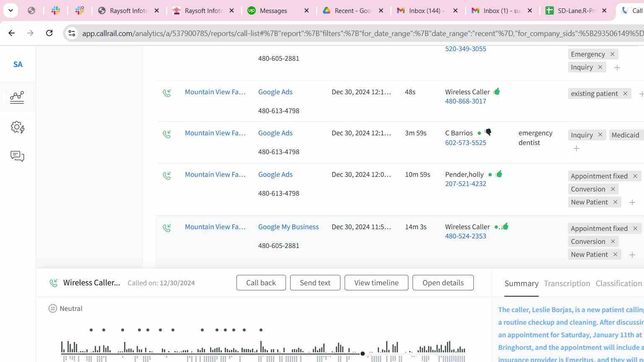Add a tag to the 14m 3s call
Screen dimensions: 644x362
pyautogui.click(x=632, y=255)
